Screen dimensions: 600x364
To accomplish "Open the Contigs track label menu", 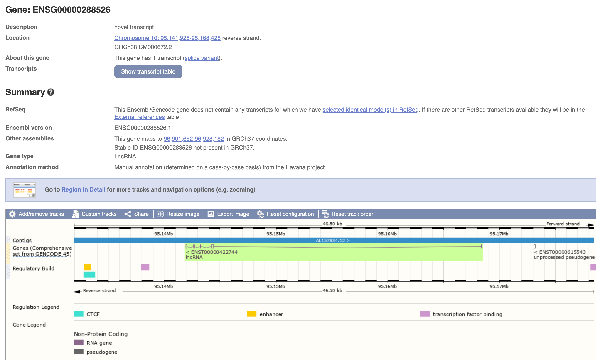I will point(22,240).
